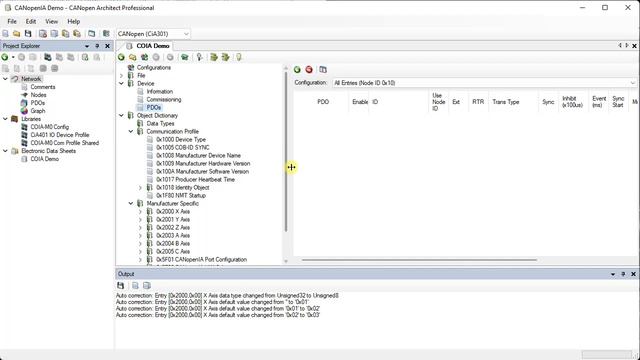Click the COIA Demo tree vertical scrollbar

coord(286,151)
